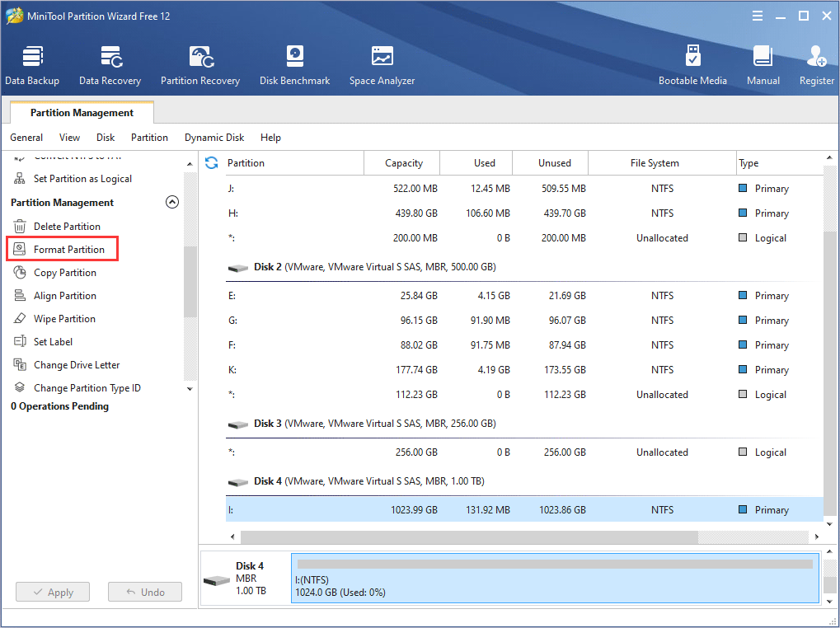Viewport: 840px width, 628px height.
Task: Select the 256.00 GB unallocated row
Action: (524, 452)
